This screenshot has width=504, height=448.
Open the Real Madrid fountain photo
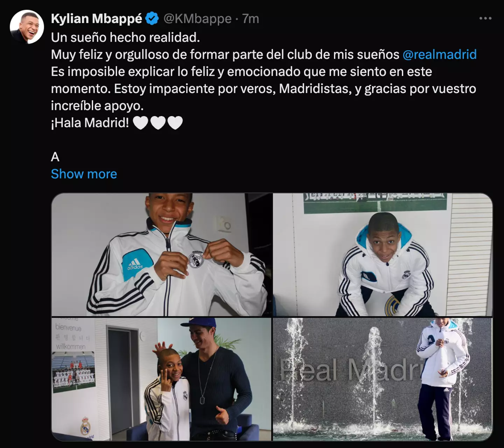pyautogui.click(x=383, y=379)
